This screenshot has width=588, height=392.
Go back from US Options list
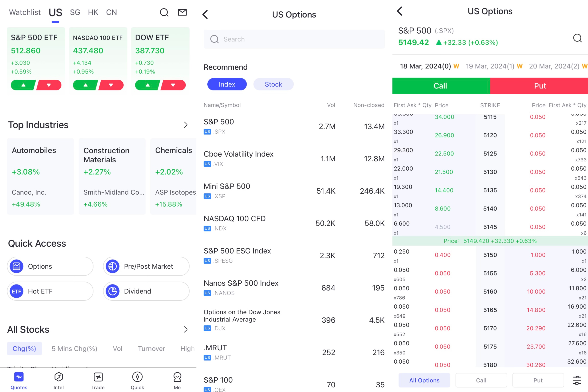pos(205,15)
